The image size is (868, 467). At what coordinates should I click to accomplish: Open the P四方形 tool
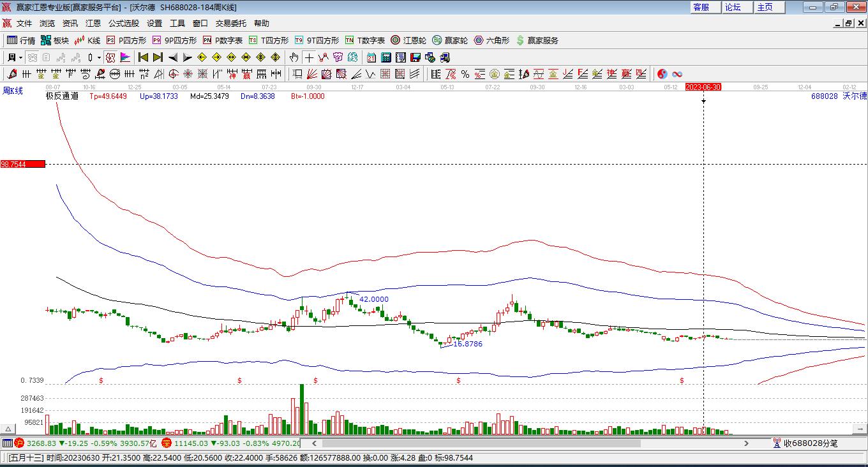click(126, 40)
